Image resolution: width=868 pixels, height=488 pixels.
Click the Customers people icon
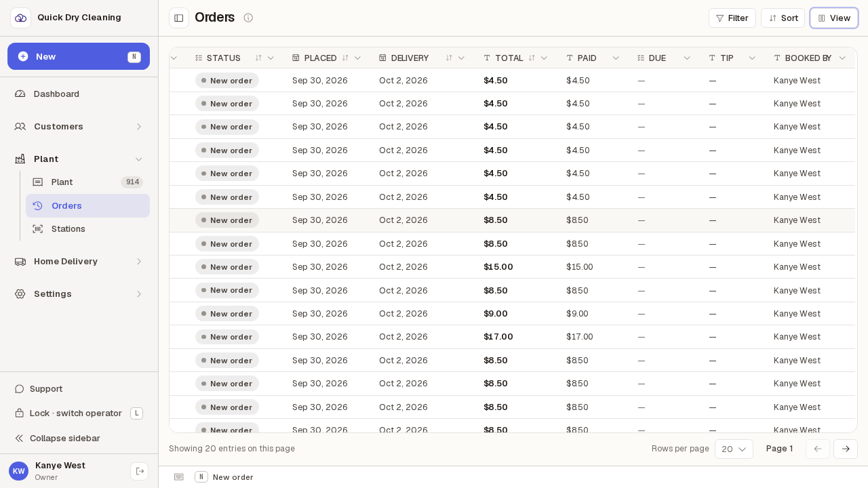[20, 126]
